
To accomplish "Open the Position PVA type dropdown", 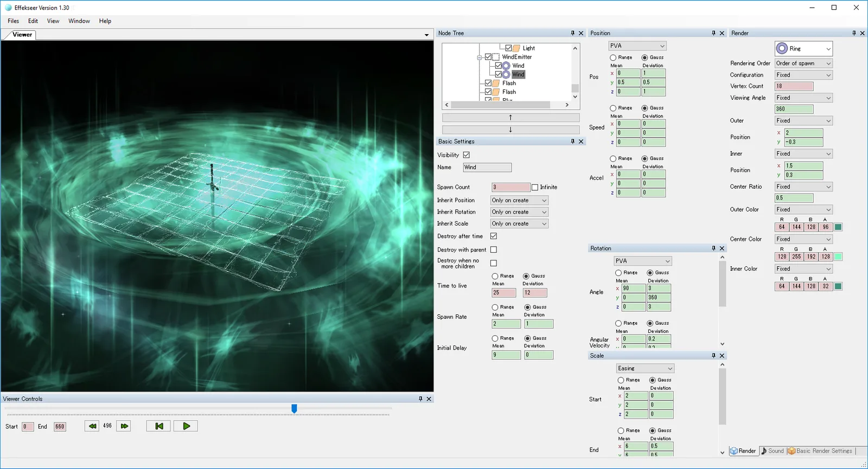I will (637, 46).
